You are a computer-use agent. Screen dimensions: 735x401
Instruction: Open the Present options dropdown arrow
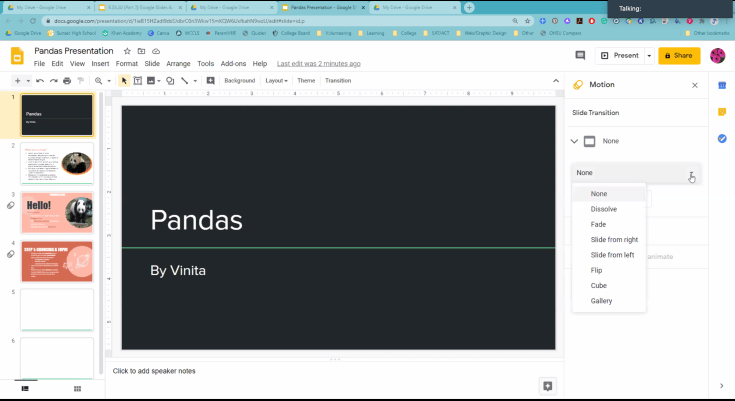pos(649,56)
